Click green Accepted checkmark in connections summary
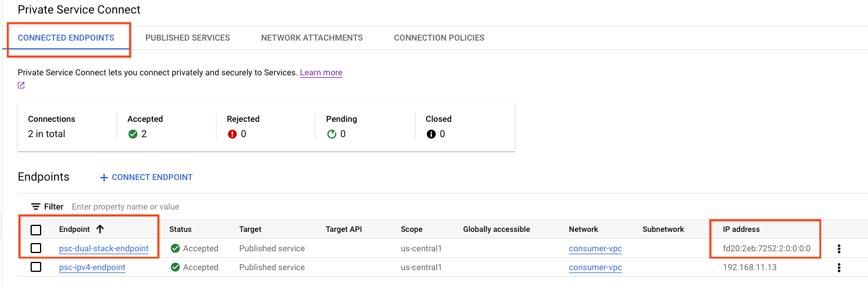Viewport: 868px width, 286px height. click(x=133, y=134)
